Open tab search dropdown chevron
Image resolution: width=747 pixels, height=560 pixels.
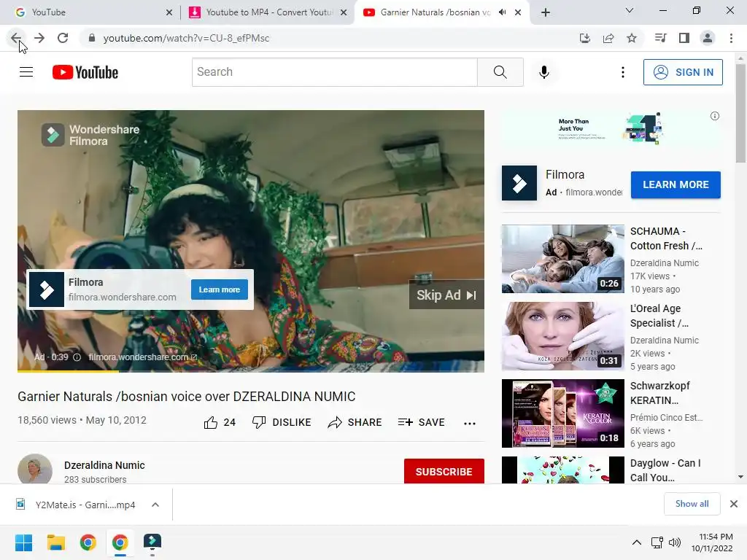630,11
